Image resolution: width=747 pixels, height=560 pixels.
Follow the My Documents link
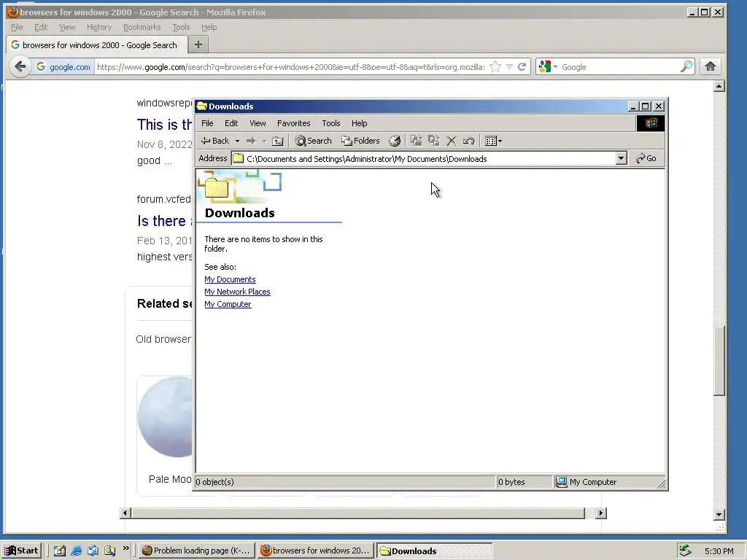(230, 279)
